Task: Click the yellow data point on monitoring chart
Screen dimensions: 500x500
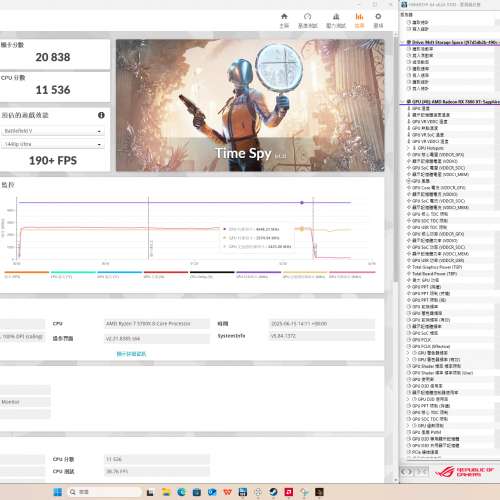Action: click(x=302, y=229)
